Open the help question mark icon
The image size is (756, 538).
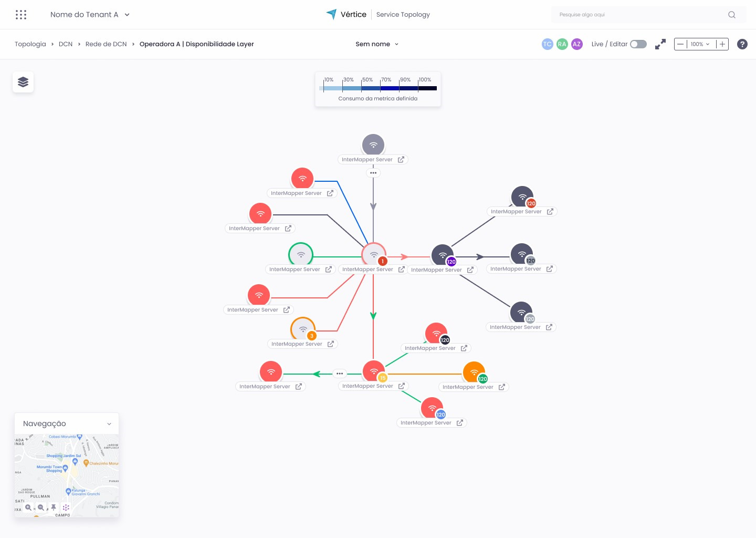pyautogui.click(x=742, y=44)
